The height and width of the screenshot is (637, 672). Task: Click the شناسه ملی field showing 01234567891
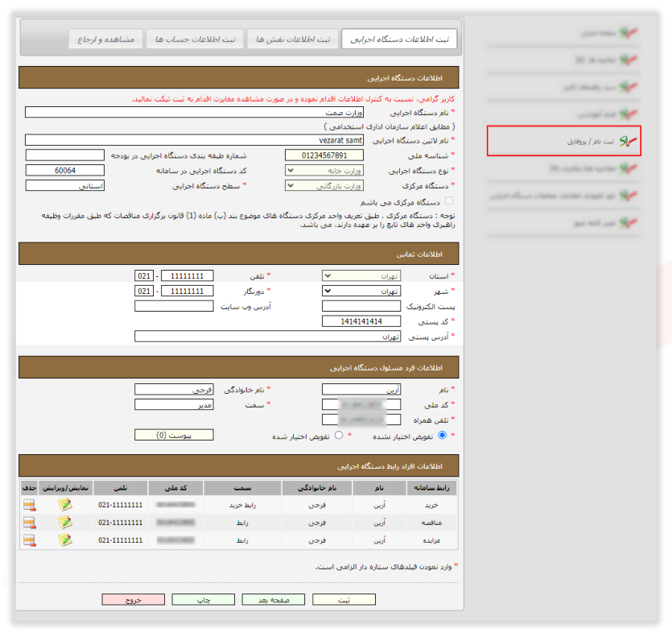pos(324,155)
